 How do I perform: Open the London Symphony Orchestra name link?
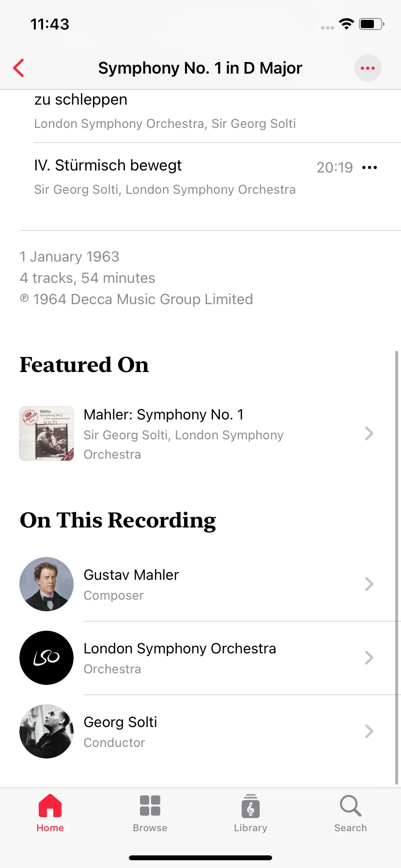(180, 649)
